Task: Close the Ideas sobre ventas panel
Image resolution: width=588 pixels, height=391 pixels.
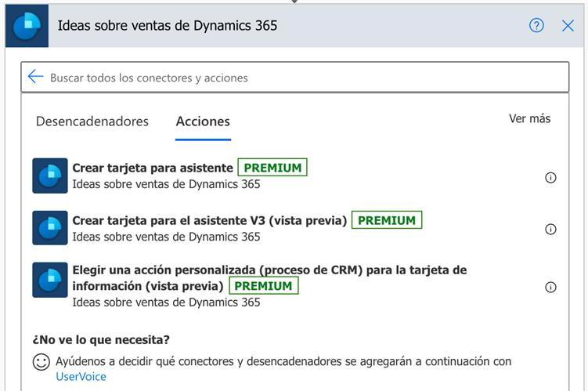Action: 568,26
